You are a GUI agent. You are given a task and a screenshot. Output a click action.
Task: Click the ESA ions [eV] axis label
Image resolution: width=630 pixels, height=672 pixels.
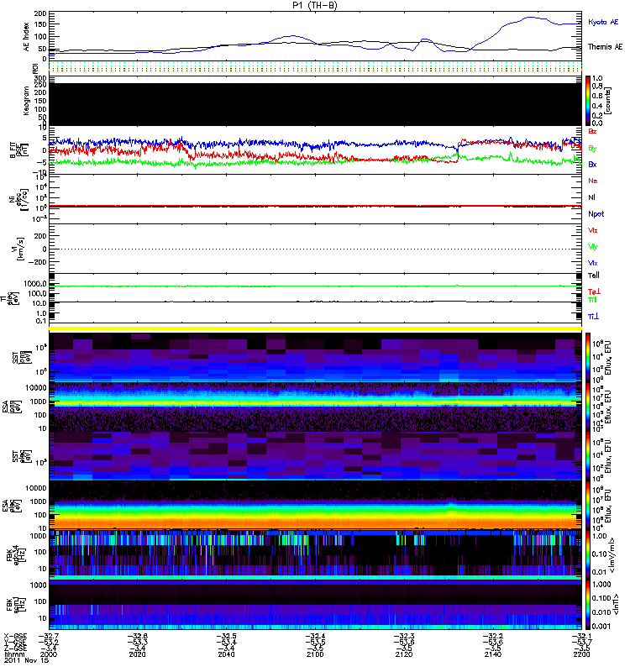[12, 407]
